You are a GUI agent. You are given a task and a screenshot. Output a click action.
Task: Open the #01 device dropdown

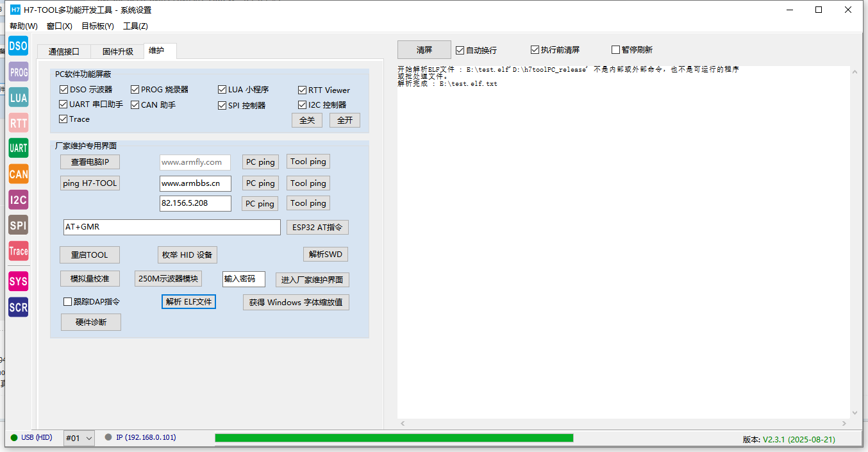click(79, 438)
